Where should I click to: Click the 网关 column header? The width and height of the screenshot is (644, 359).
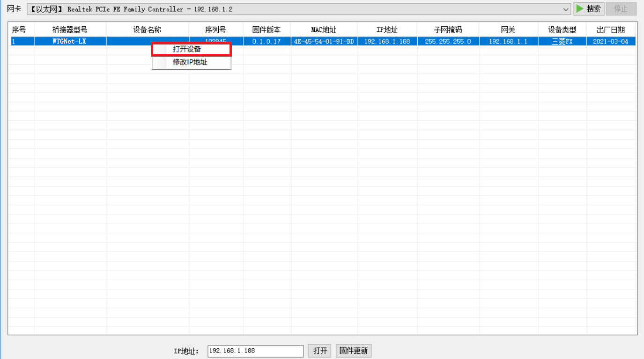click(508, 29)
